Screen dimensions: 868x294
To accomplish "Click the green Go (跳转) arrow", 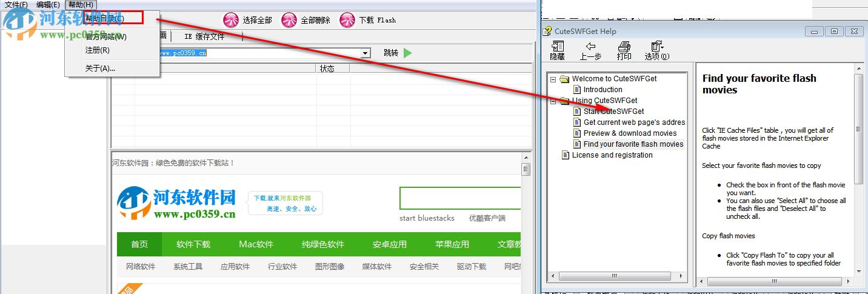I will coord(407,53).
